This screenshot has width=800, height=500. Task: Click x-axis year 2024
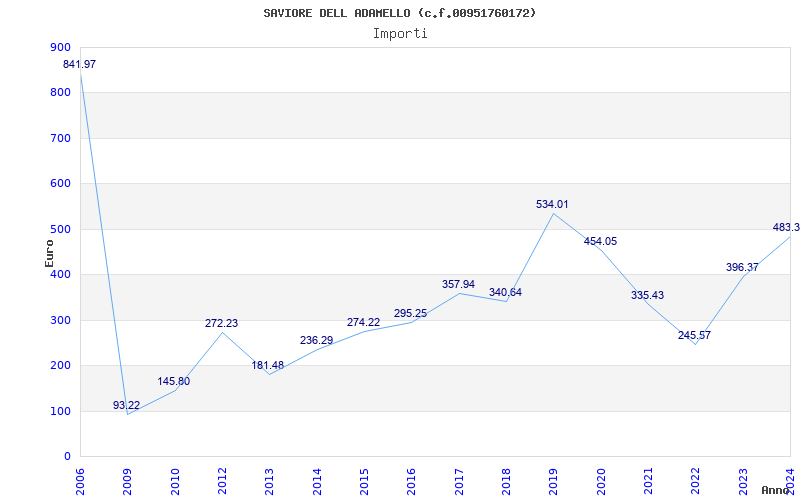[790, 482]
